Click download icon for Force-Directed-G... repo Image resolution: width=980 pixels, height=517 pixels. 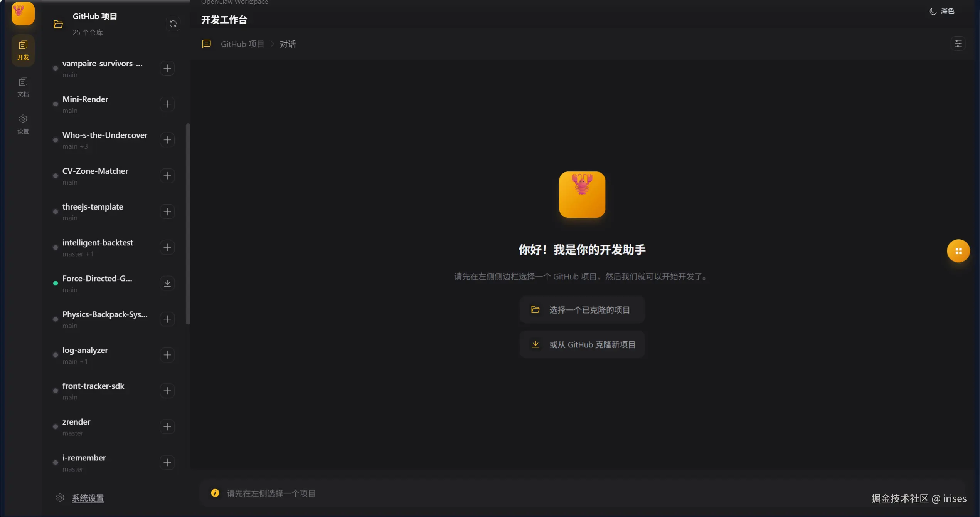pyautogui.click(x=167, y=283)
